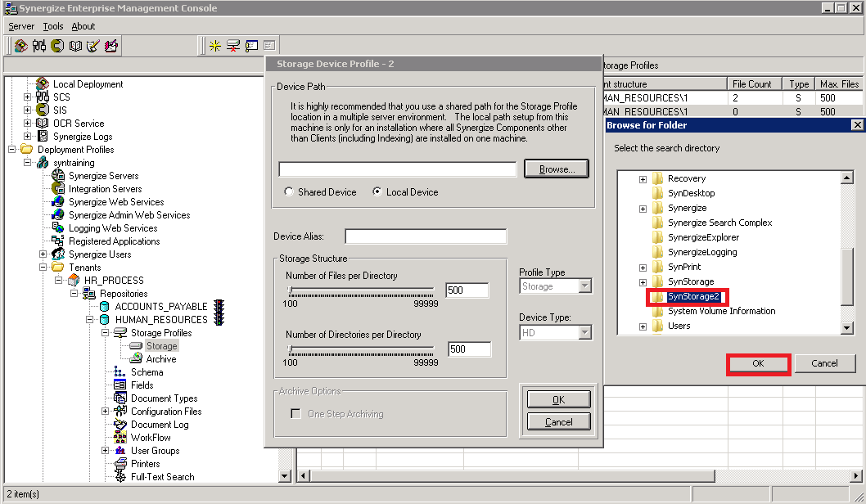The image size is (866, 504).
Task: Click the Device Alias input field
Action: pos(426,236)
